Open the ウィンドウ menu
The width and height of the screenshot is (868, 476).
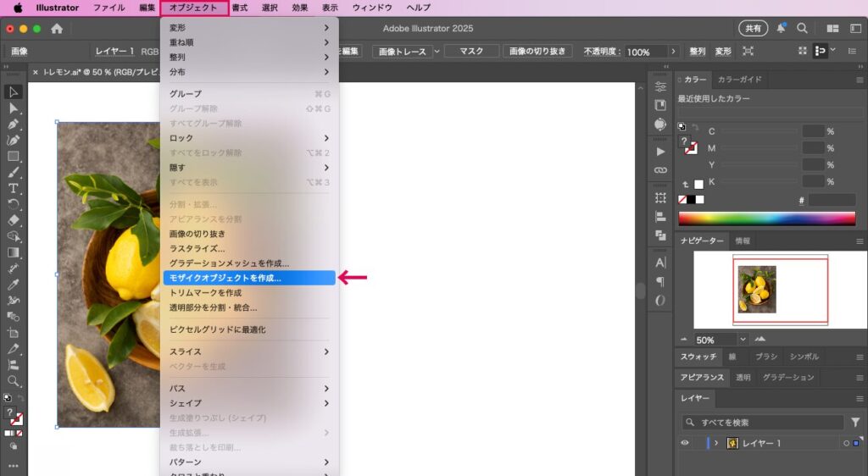(372, 8)
